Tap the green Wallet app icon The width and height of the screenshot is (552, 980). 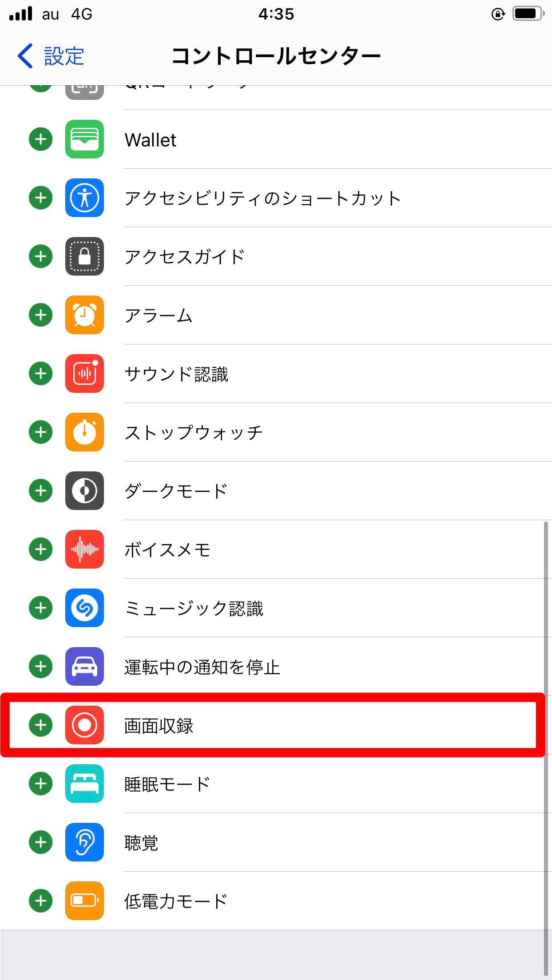click(84, 139)
